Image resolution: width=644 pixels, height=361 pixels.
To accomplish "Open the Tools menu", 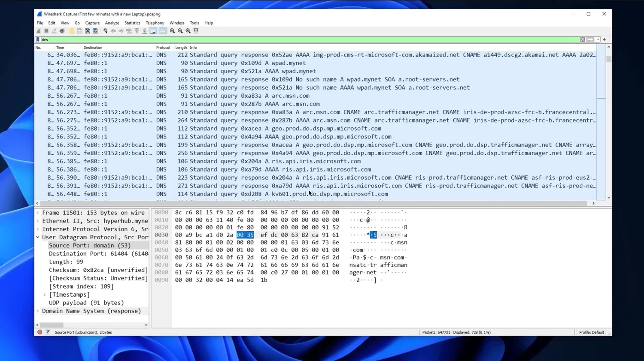I will point(194,23).
